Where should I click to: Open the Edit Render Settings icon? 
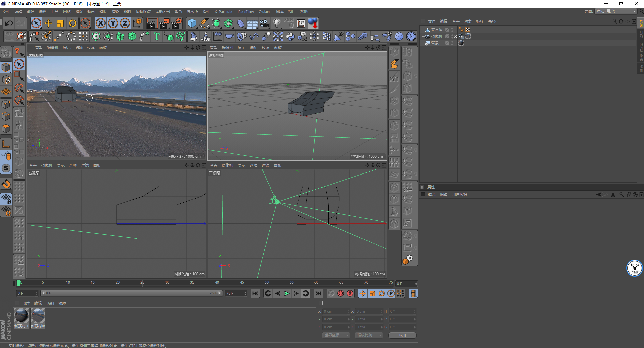coord(176,23)
